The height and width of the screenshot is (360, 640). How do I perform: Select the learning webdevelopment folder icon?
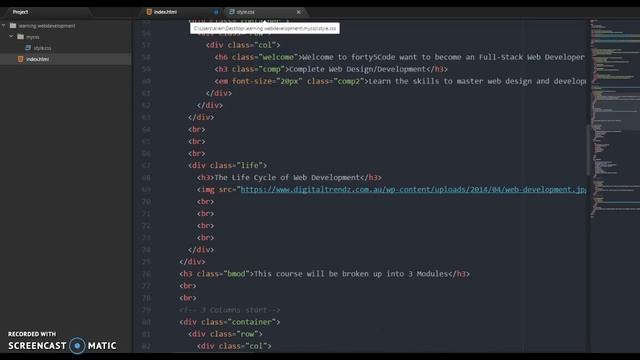tap(13, 26)
